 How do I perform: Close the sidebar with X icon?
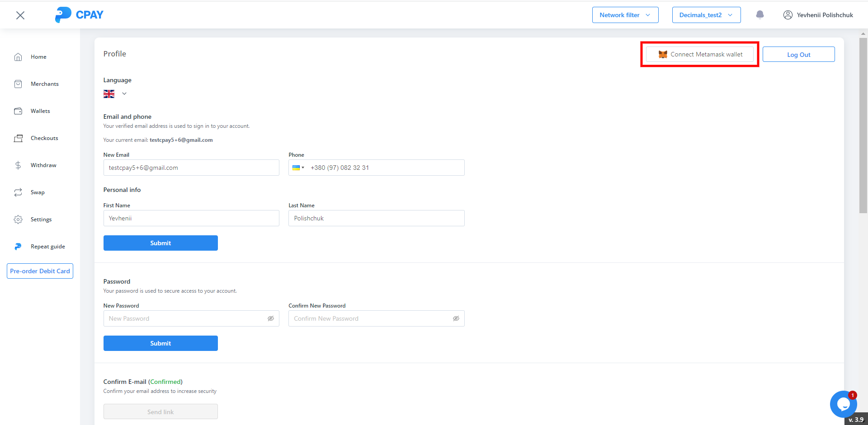point(20,15)
